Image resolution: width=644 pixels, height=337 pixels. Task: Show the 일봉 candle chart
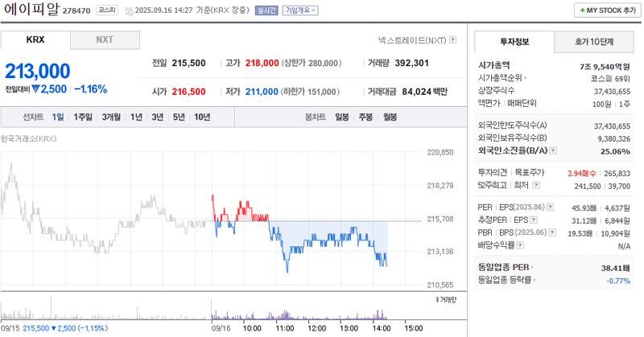342,117
